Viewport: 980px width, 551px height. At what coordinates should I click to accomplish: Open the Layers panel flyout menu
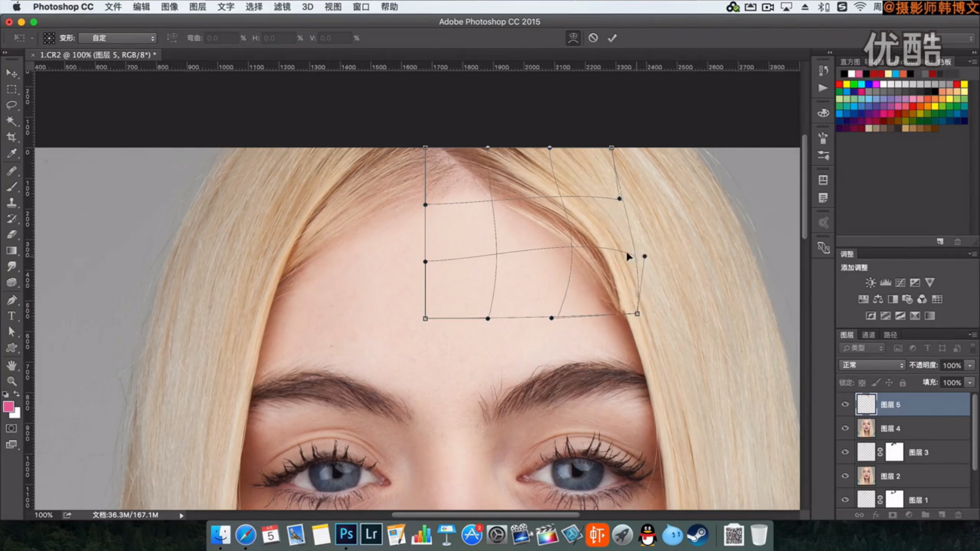[972, 334]
